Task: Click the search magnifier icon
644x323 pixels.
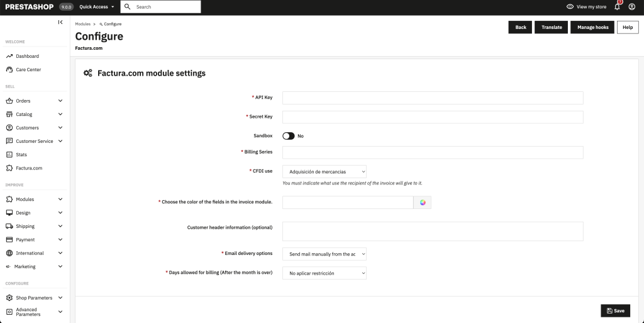Action: pos(127,6)
